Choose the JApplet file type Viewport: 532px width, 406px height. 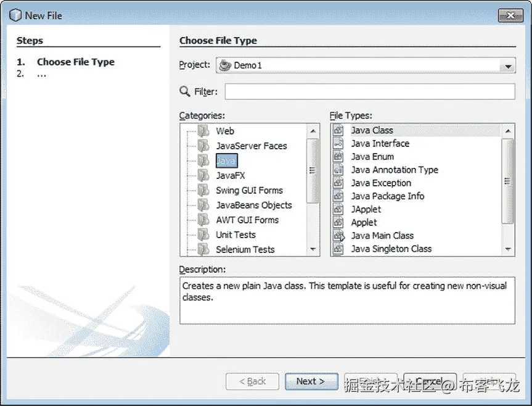(366, 209)
